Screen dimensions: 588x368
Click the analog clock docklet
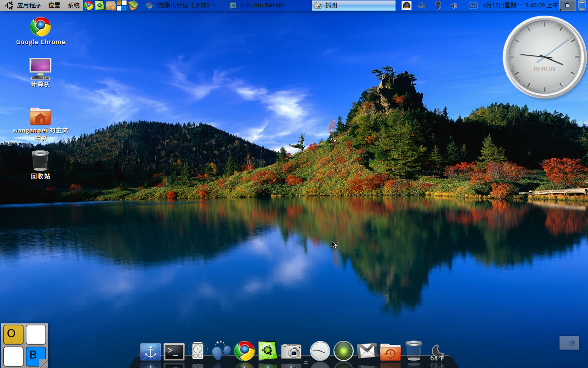320,351
